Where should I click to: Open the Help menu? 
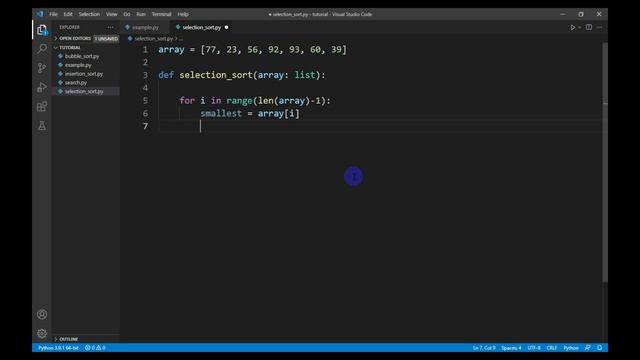click(x=183, y=14)
